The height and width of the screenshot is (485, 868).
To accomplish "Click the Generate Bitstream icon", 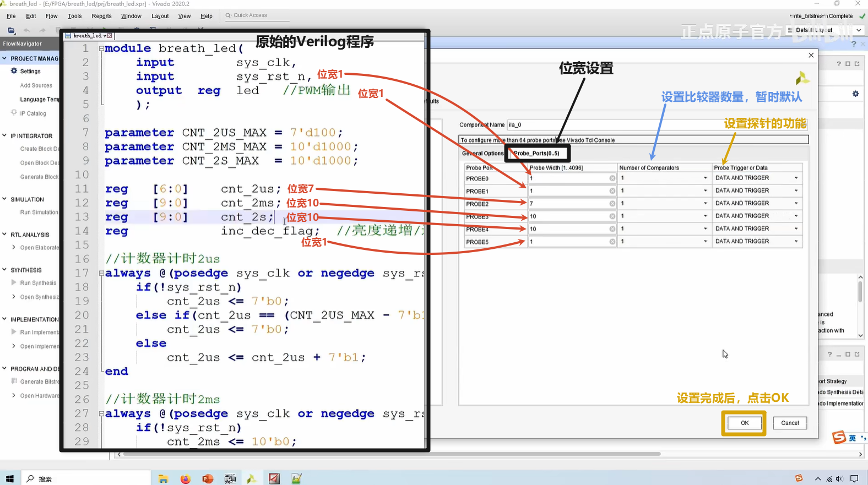I will [x=14, y=381].
